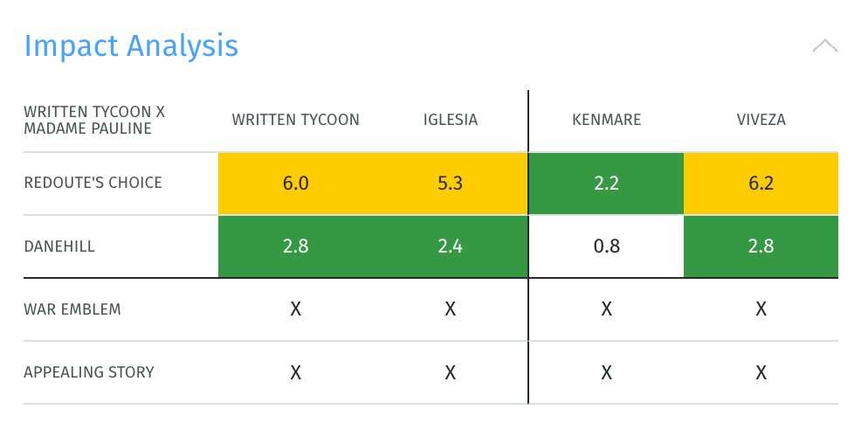868x423 pixels.
Task: Click the green 2.2 cell under Kenmare
Action: (607, 184)
